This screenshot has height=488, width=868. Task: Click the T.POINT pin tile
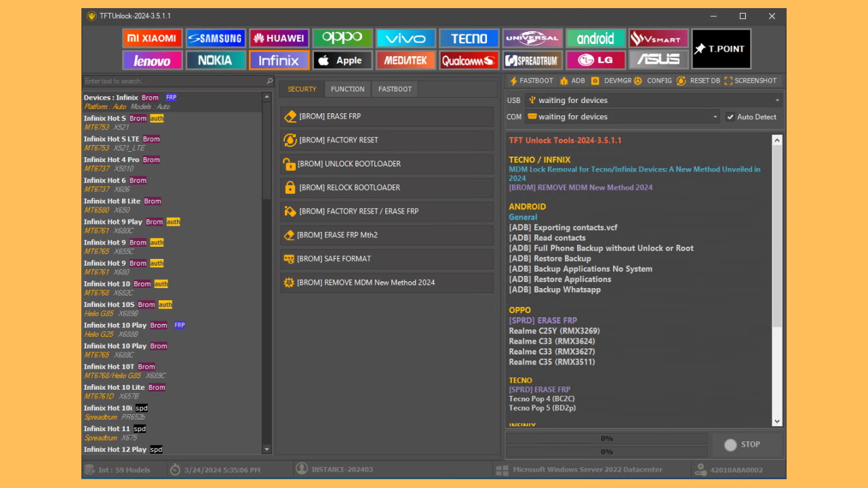pyautogui.click(x=722, y=49)
